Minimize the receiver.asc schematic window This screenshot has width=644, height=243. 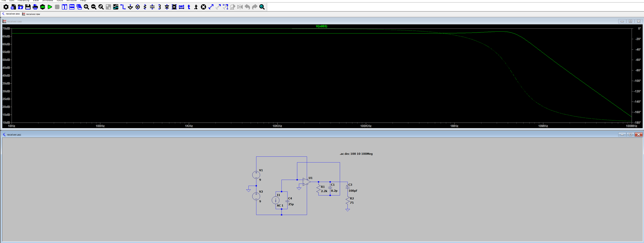point(622,134)
